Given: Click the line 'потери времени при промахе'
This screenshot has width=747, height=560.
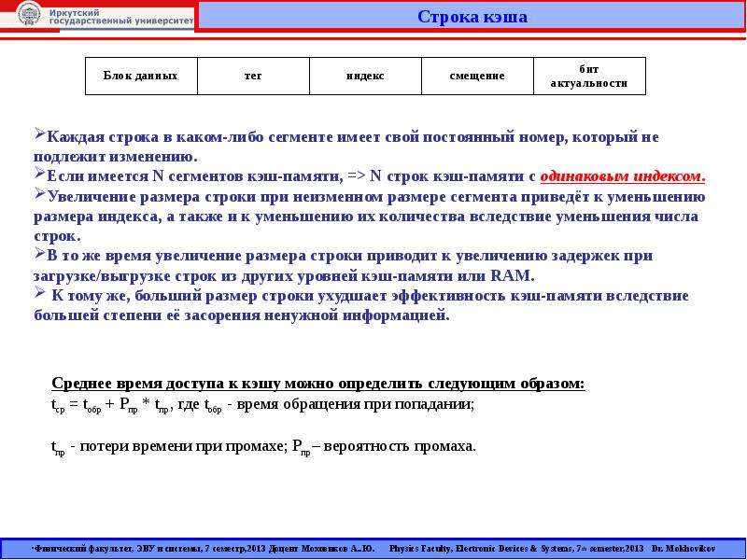Looking at the screenshot, I should [x=263, y=447].
